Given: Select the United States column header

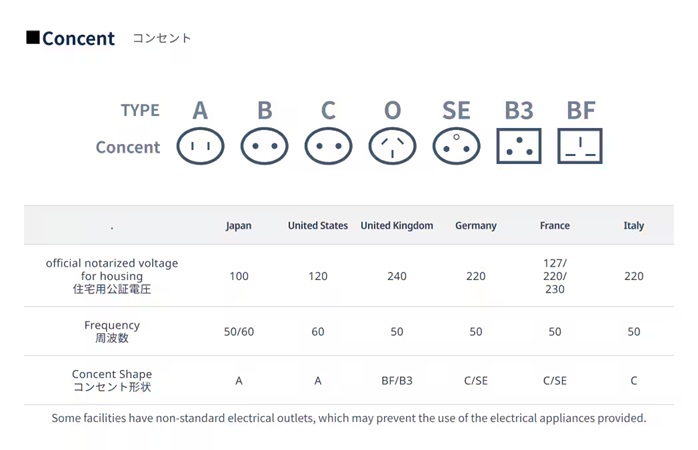Looking at the screenshot, I should click(318, 226).
